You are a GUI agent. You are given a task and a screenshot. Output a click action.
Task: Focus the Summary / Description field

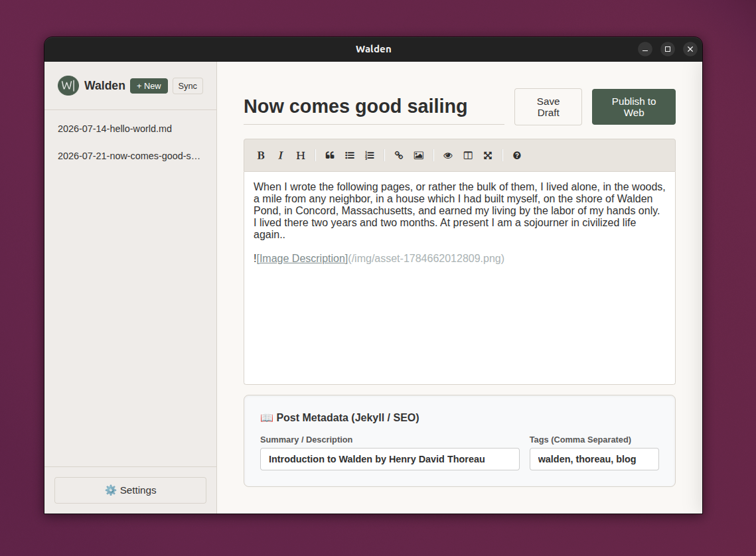(x=390, y=459)
